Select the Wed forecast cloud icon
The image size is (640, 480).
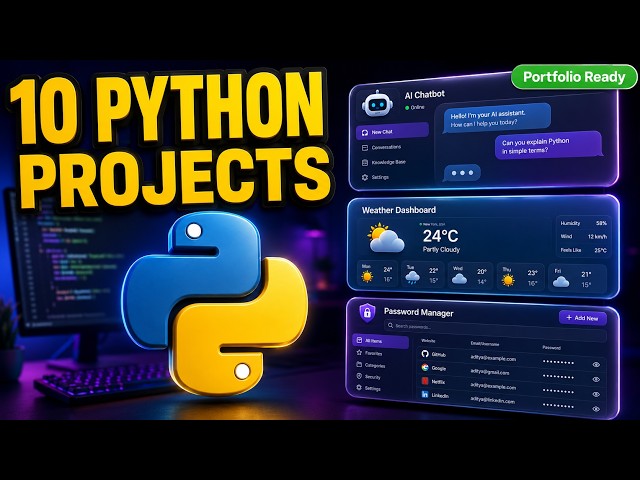(x=459, y=279)
